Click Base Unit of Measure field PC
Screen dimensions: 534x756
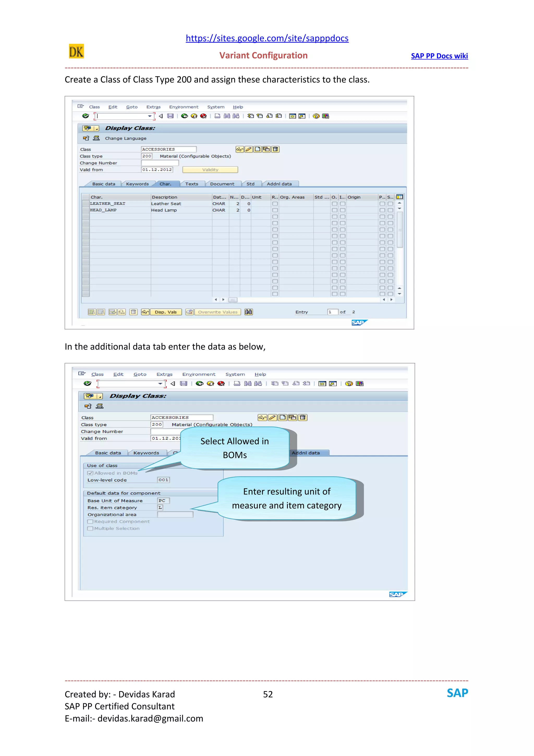pyautogui.click(x=163, y=501)
